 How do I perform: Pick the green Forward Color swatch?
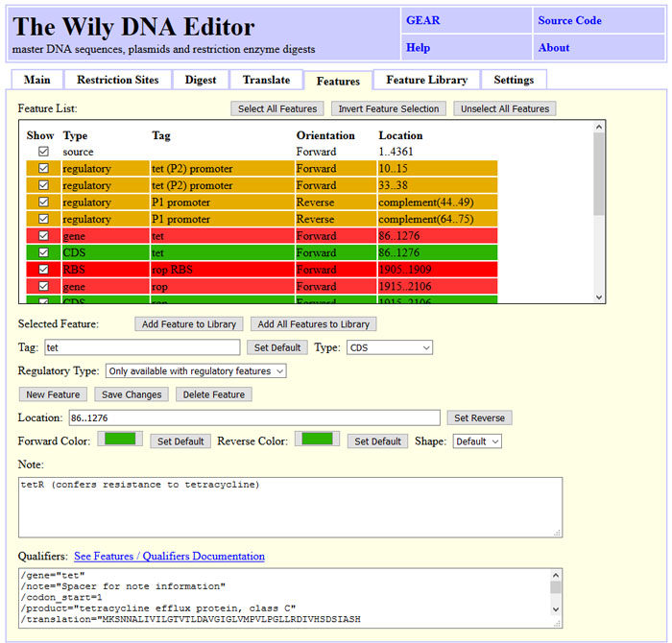[120, 439]
